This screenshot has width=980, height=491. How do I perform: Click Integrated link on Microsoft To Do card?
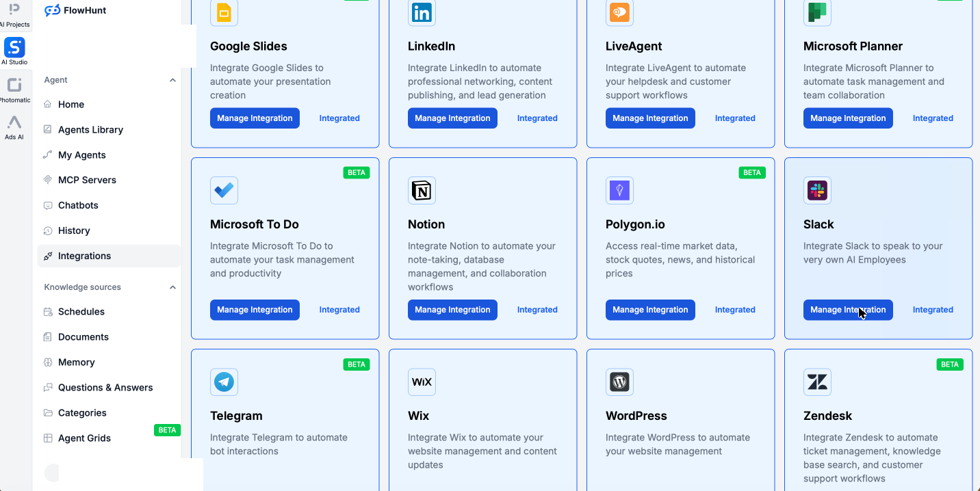pyautogui.click(x=339, y=310)
